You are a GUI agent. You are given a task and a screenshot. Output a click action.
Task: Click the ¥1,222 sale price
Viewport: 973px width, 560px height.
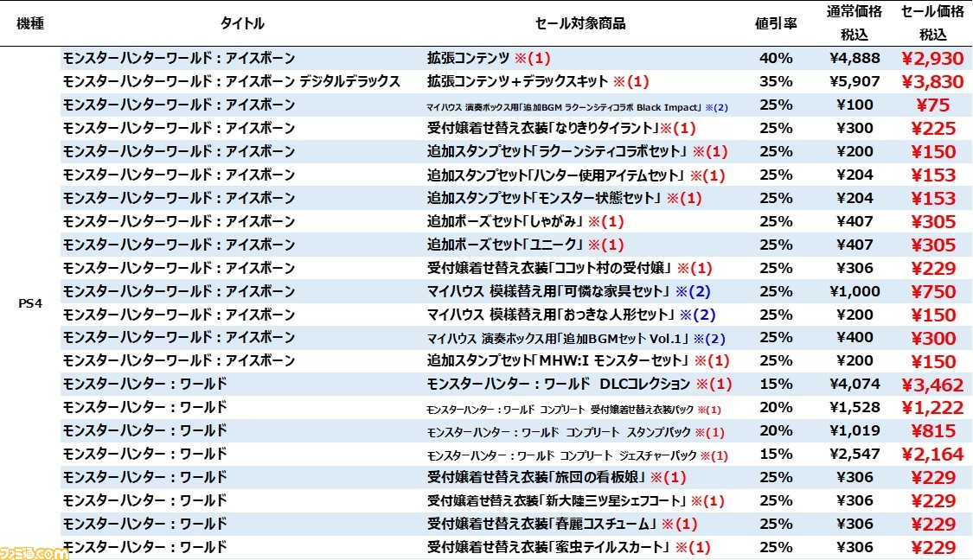932,407
